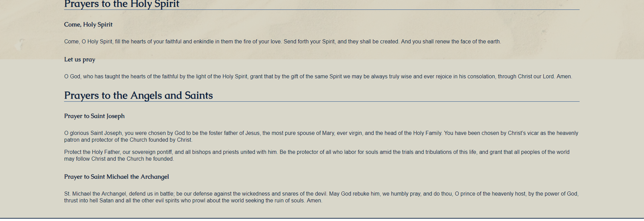Image resolution: width=644 pixels, height=221 pixels.
Task: Click the "Let us pray" subheading
Action: tap(80, 59)
